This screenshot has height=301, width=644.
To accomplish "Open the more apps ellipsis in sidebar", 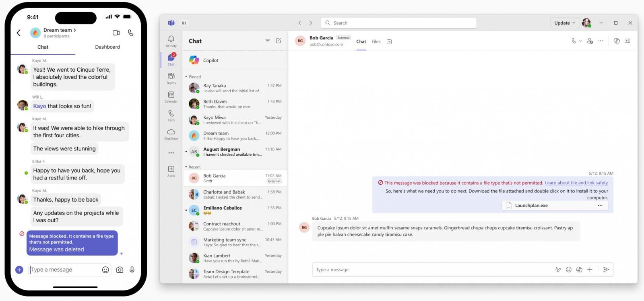I will (x=171, y=153).
